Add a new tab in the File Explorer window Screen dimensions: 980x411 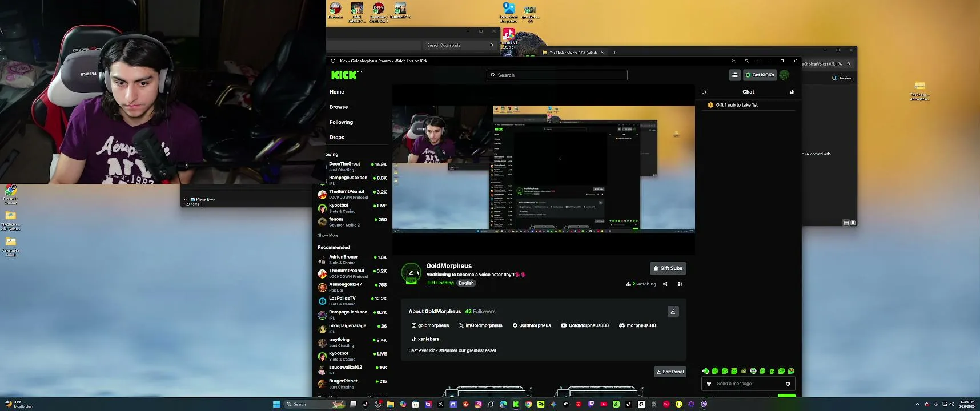(614, 53)
